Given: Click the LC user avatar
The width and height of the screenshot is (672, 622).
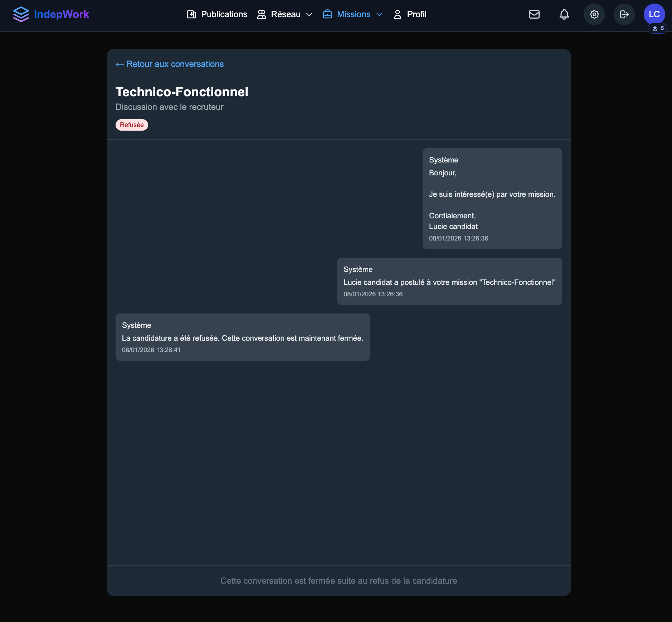Looking at the screenshot, I should point(654,14).
